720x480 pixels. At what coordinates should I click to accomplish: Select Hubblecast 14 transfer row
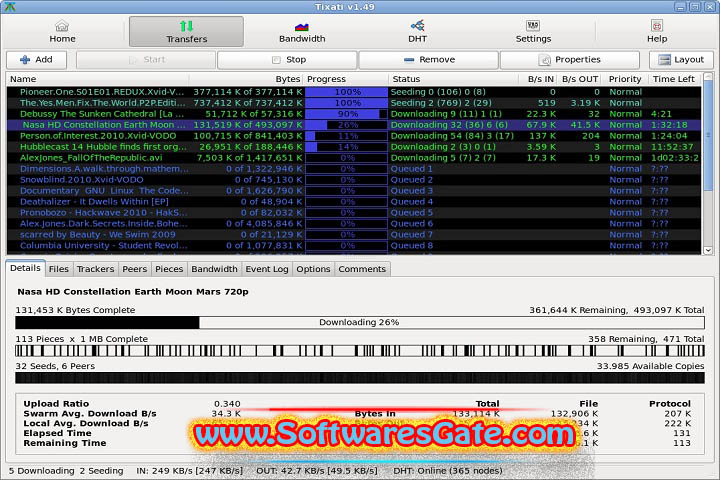point(354,147)
